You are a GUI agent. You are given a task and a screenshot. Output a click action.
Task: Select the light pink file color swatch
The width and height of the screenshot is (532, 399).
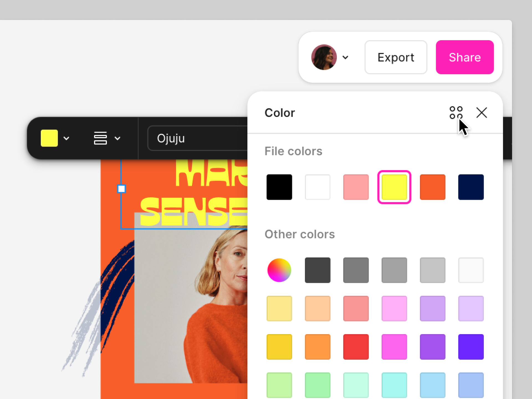pyautogui.click(x=356, y=187)
